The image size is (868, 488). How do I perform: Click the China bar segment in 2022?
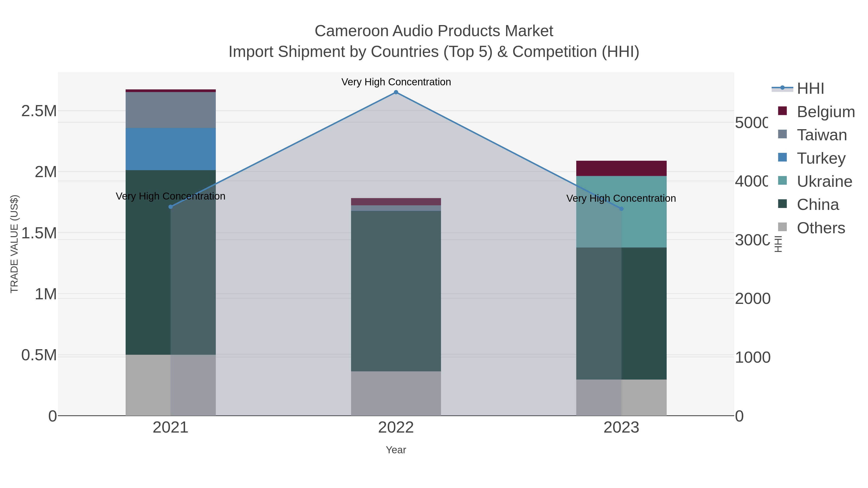tap(396, 291)
